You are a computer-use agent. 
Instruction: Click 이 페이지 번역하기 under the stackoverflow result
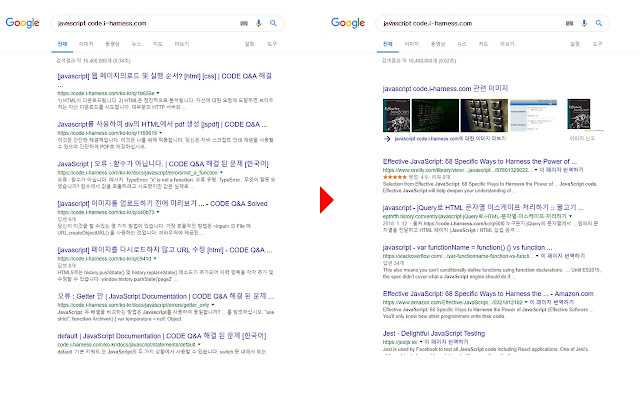563,256
